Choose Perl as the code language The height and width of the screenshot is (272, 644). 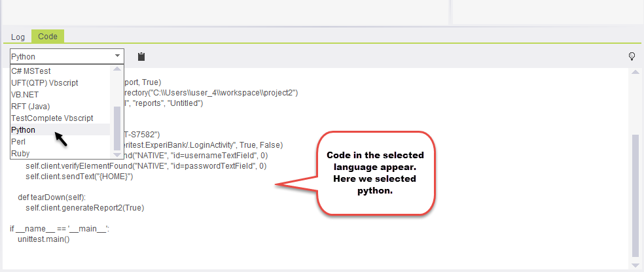[x=18, y=142]
